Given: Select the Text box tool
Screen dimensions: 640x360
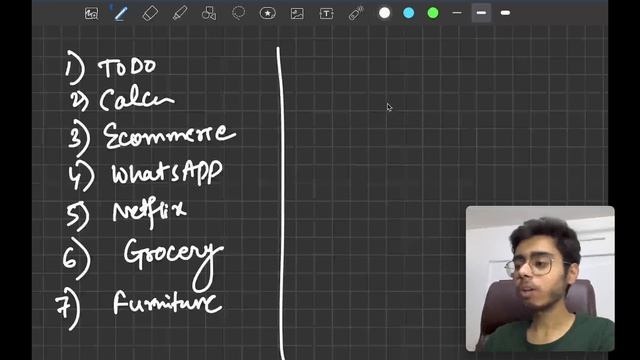Looking at the screenshot, I should 326,13.
